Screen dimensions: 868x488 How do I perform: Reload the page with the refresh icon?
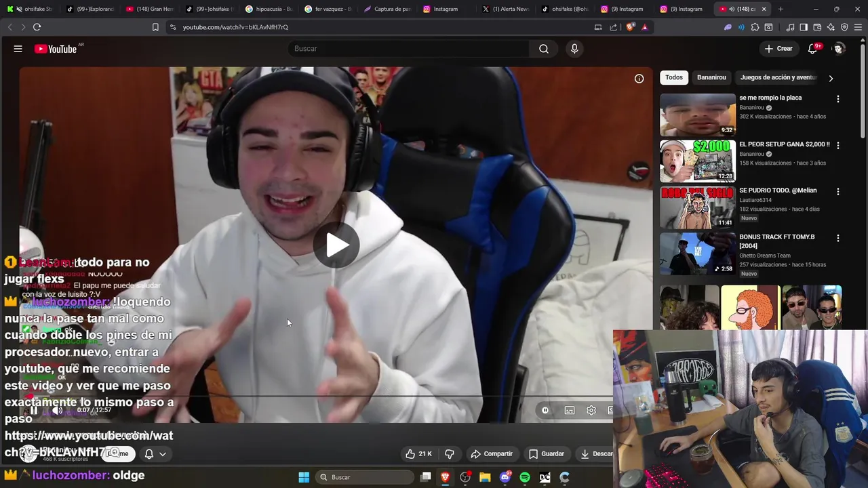tap(37, 27)
